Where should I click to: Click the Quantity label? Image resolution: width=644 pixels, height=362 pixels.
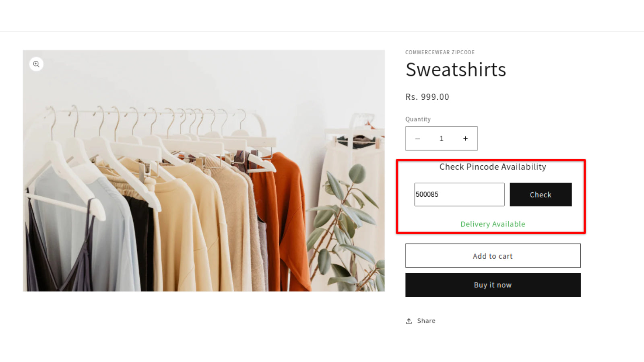pos(418,119)
